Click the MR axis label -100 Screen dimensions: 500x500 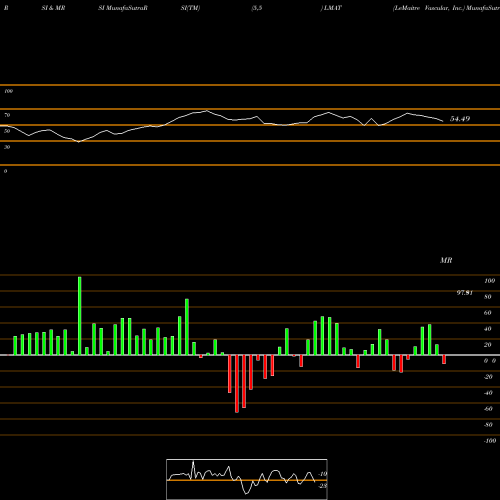click(490, 441)
